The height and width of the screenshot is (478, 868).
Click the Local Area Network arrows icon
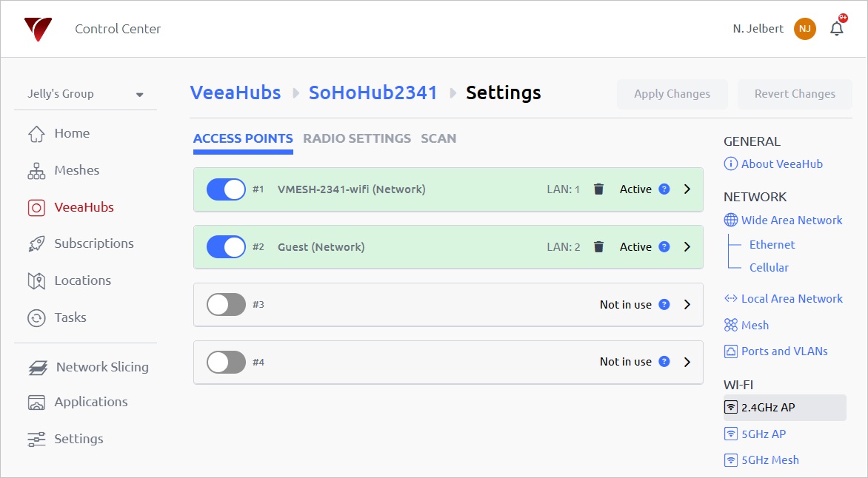click(731, 298)
